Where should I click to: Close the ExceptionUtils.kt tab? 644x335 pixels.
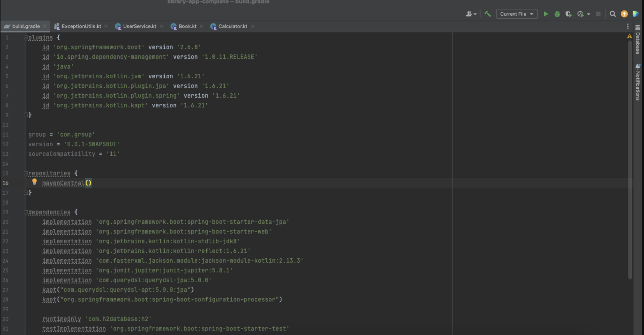point(106,26)
